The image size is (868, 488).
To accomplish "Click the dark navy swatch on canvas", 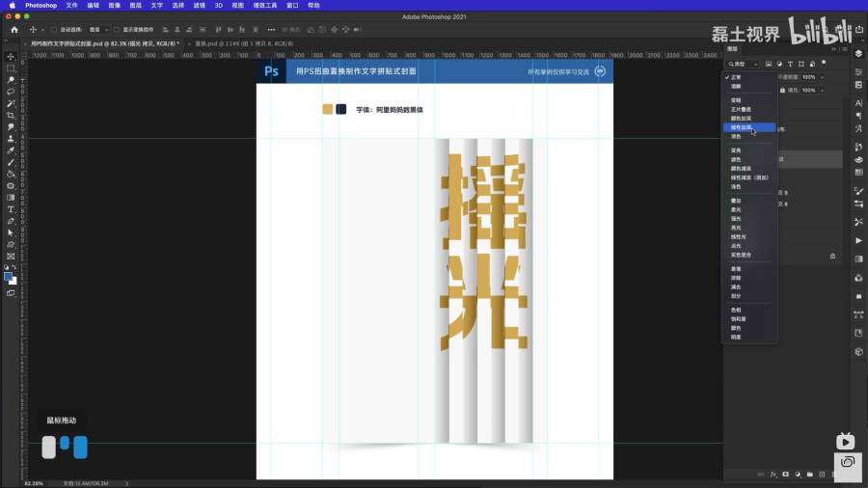I will 341,109.
